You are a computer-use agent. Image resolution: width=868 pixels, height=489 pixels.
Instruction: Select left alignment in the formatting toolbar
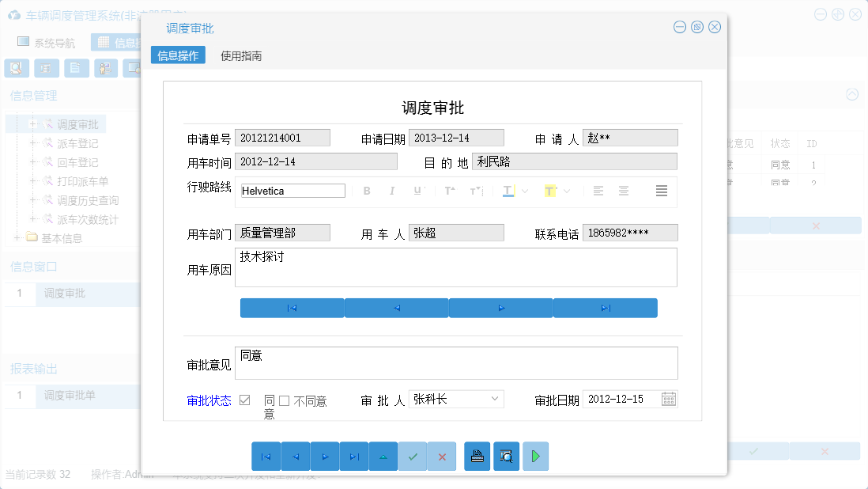click(598, 191)
